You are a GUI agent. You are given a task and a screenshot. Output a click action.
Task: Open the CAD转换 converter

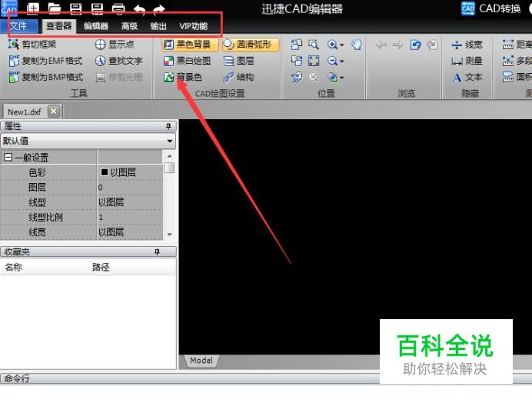491,8
